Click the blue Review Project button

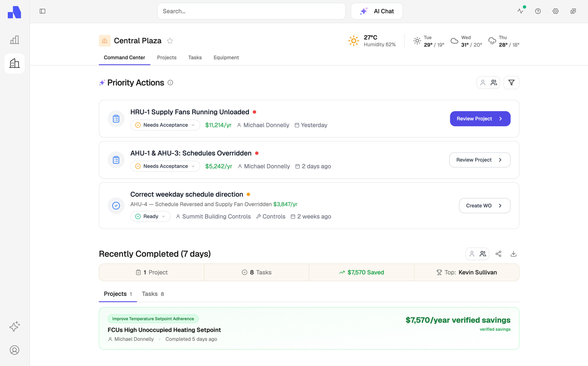pyautogui.click(x=480, y=119)
